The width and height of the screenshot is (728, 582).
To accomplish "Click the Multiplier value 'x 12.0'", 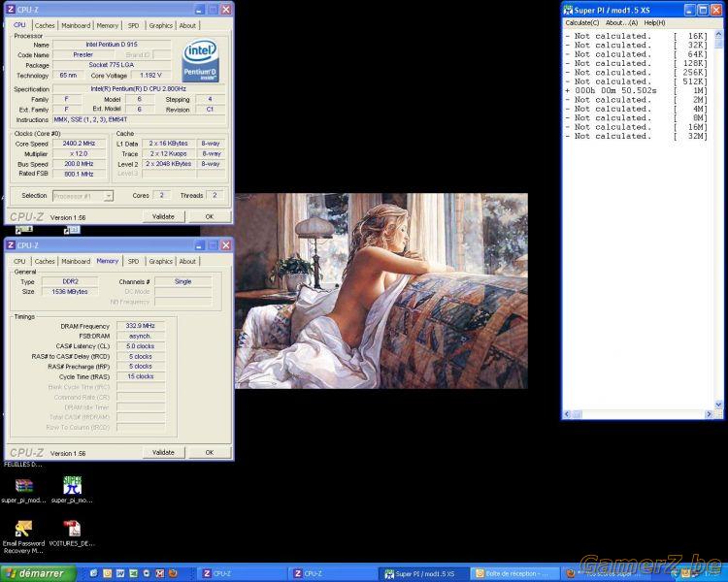I will point(79,153).
